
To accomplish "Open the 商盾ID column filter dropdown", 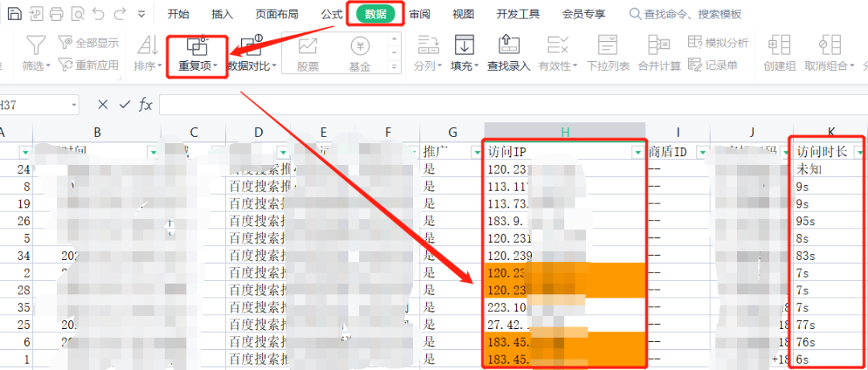I will (x=702, y=152).
